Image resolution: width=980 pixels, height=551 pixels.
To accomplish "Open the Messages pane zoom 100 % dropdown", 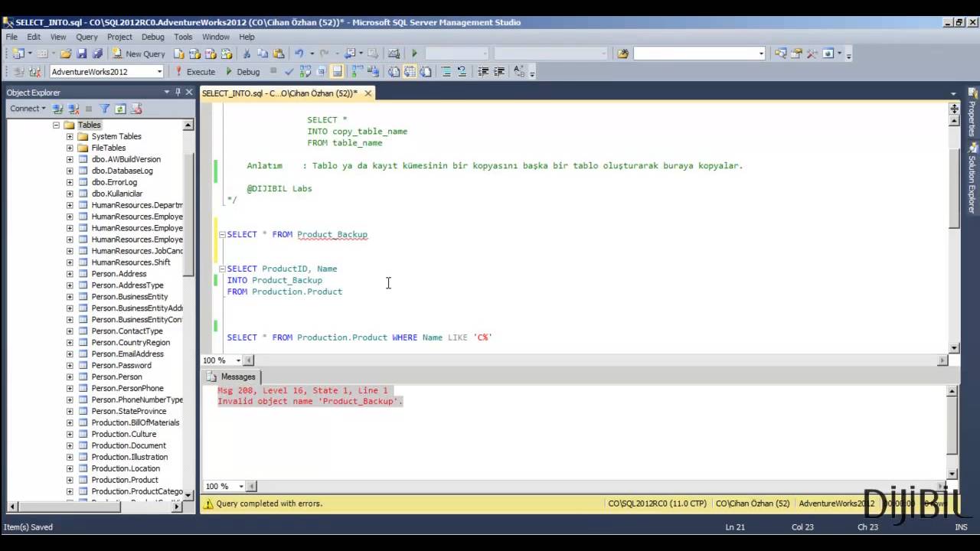I will point(240,486).
